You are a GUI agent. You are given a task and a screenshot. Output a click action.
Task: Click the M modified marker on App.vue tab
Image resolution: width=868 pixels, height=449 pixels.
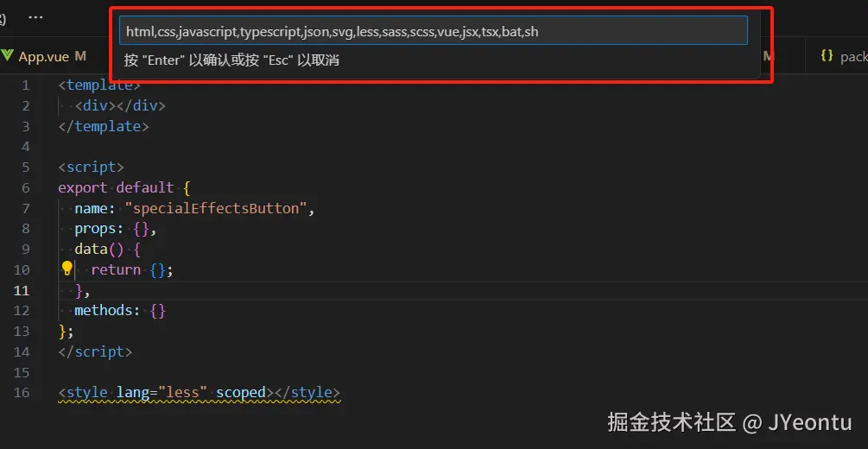(80, 56)
